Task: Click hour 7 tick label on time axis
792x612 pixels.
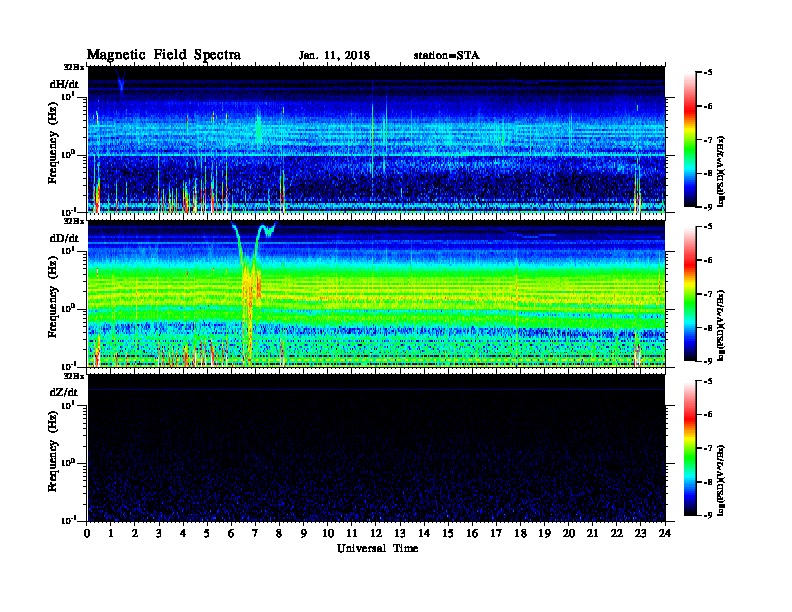Action: point(255,534)
